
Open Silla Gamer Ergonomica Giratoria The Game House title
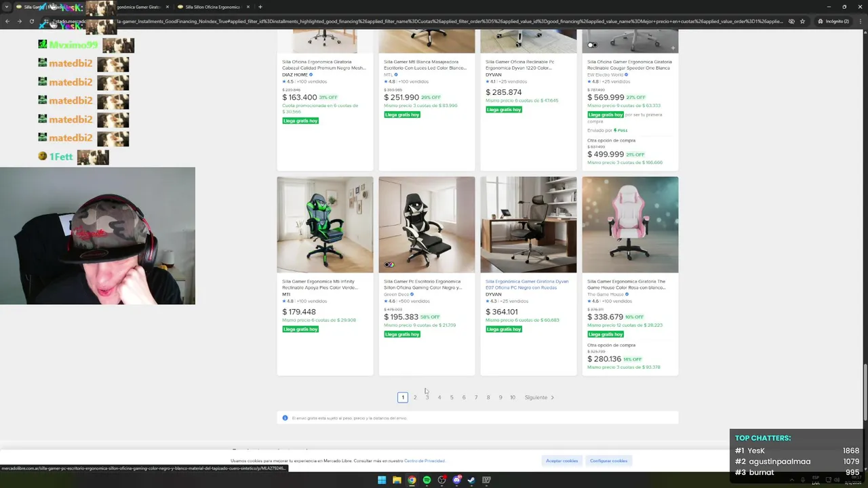click(x=627, y=284)
